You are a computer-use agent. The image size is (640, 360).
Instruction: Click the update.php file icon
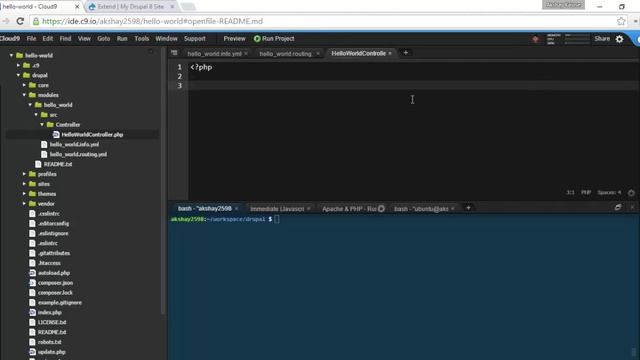(x=32, y=352)
